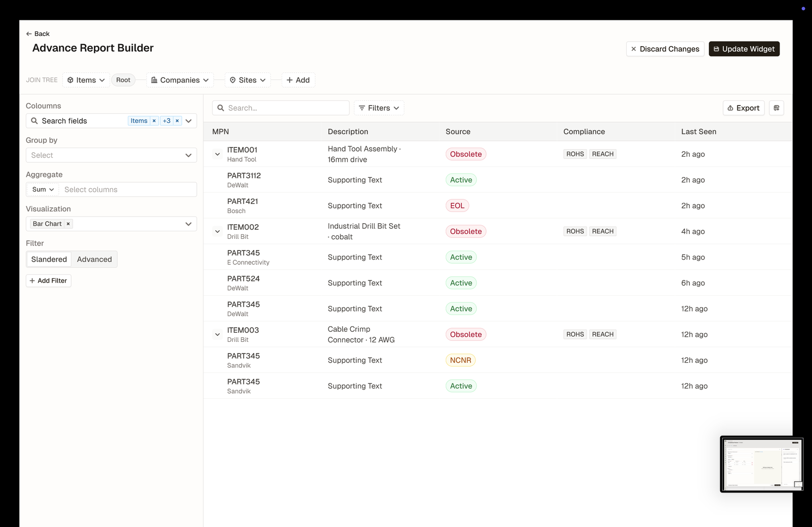Screen dimensions: 812x527
Task: Remove the +3 columns tag
Action: tap(177, 121)
